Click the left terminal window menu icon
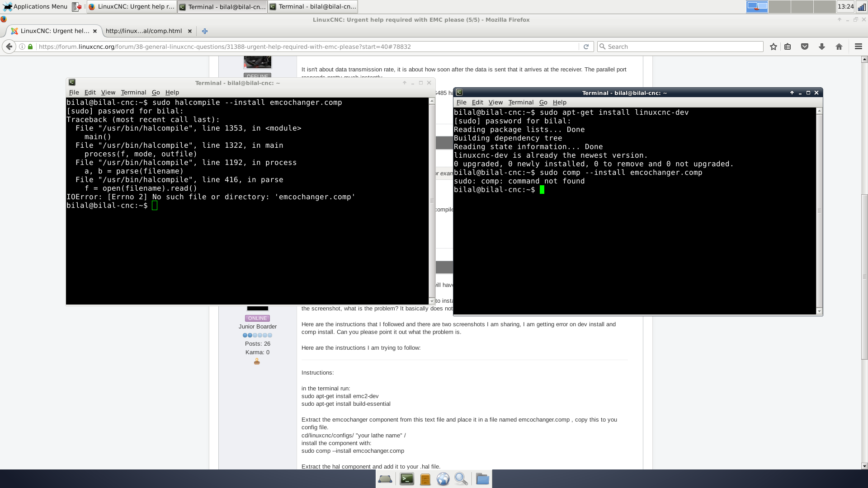The height and width of the screenshot is (488, 868). tap(72, 82)
